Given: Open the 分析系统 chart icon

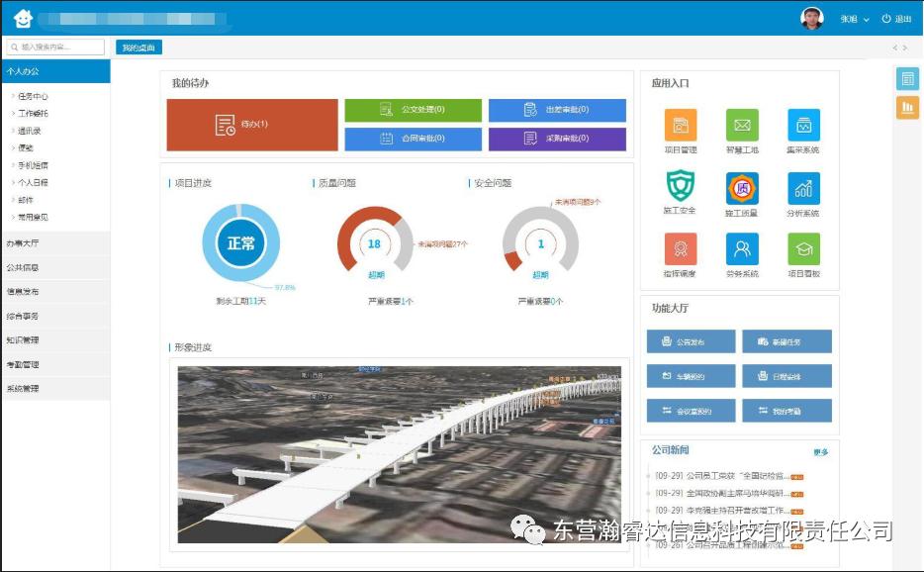Looking at the screenshot, I should 803,187.
